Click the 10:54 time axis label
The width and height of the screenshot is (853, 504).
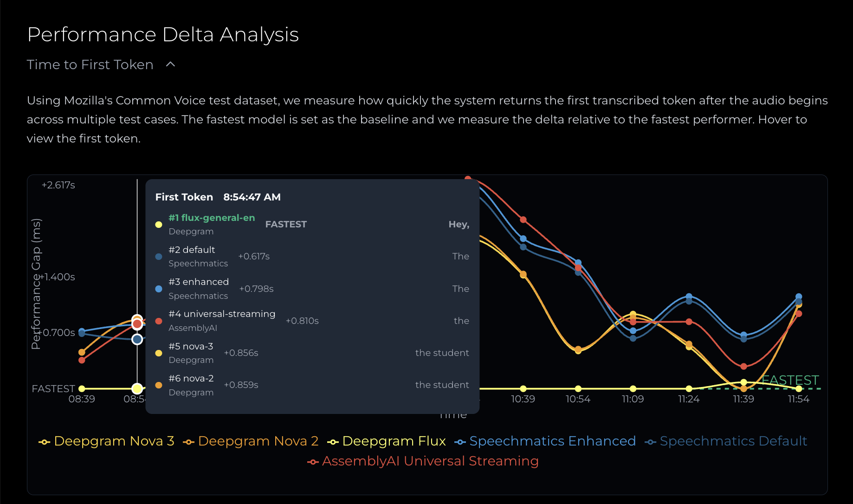click(x=578, y=399)
